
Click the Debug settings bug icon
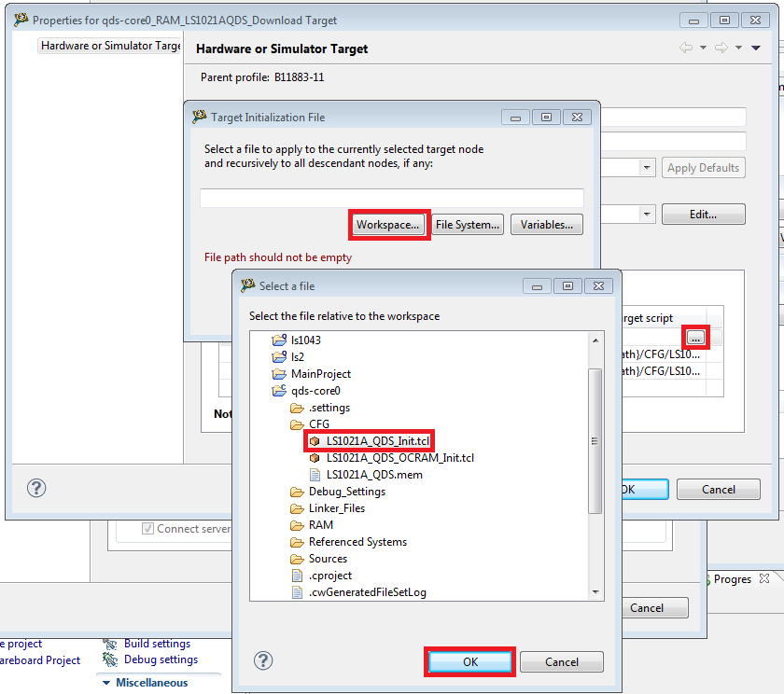pyautogui.click(x=110, y=659)
